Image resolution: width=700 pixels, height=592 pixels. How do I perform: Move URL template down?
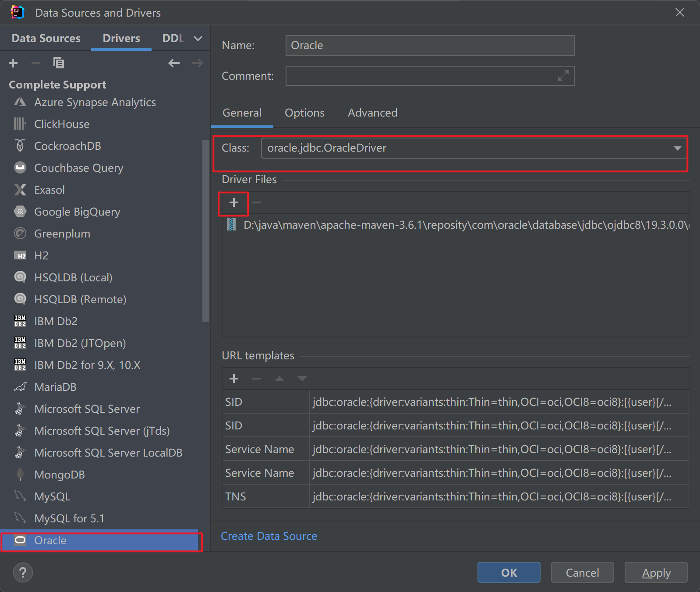tap(302, 379)
